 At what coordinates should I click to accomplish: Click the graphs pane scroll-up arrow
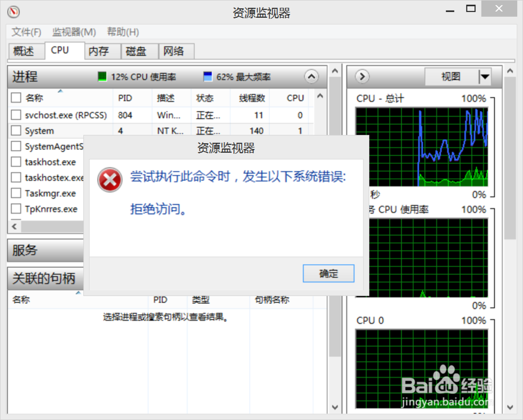pyautogui.click(x=510, y=71)
